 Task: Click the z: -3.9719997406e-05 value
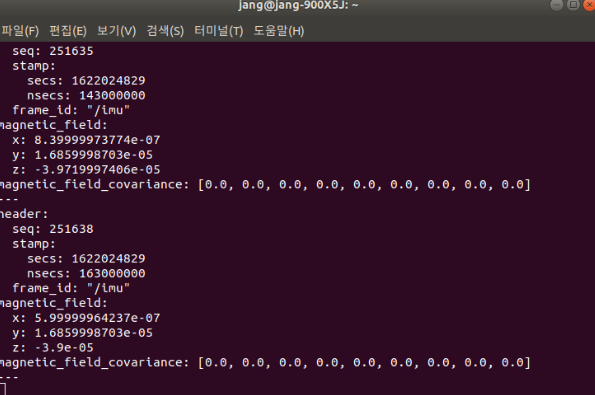coord(97,170)
